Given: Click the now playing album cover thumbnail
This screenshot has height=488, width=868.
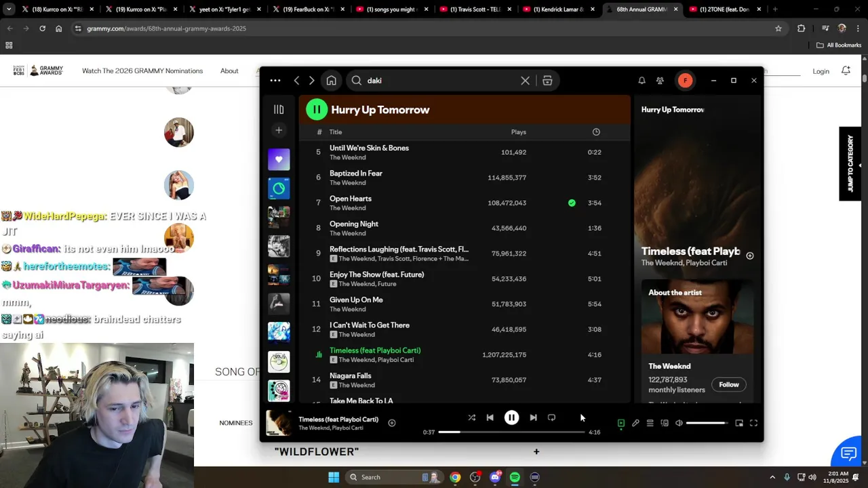Looking at the screenshot, I should [x=279, y=423].
